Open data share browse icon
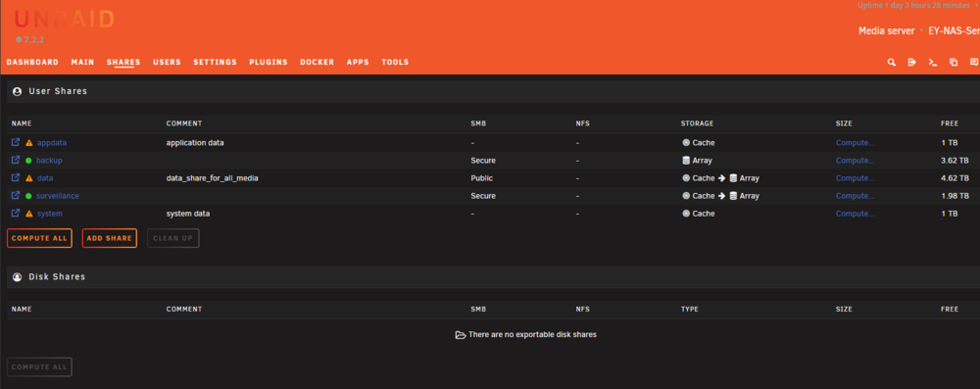Viewport: 980px width, 389px height. click(16, 177)
